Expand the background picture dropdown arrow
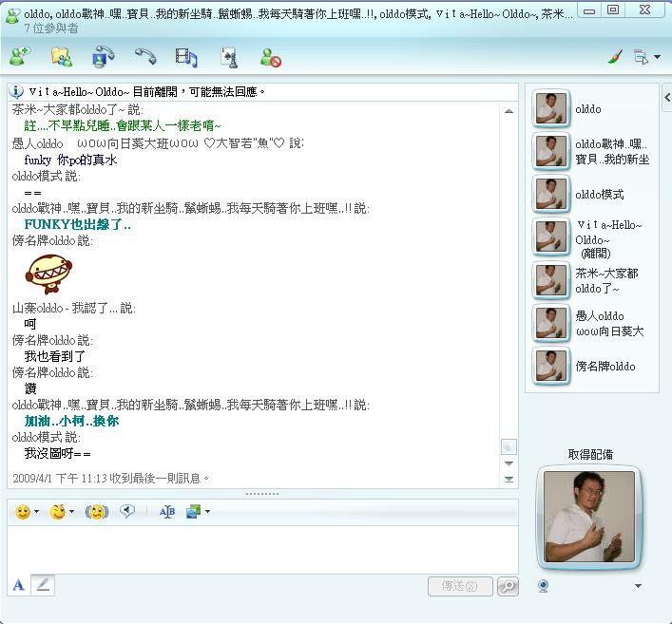Viewport: 672px width, 624px height. (x=207, y=511)
